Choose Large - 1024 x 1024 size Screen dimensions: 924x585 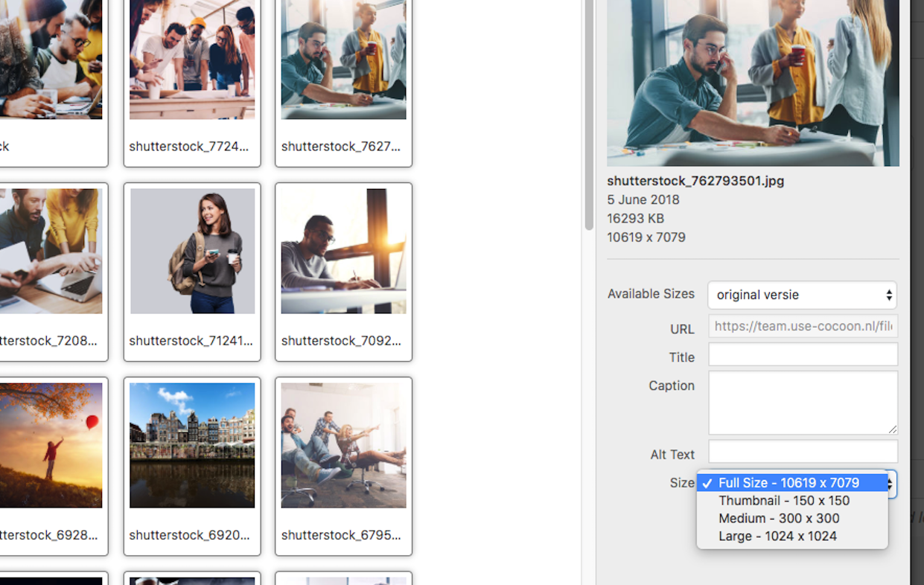coord(792,537)
